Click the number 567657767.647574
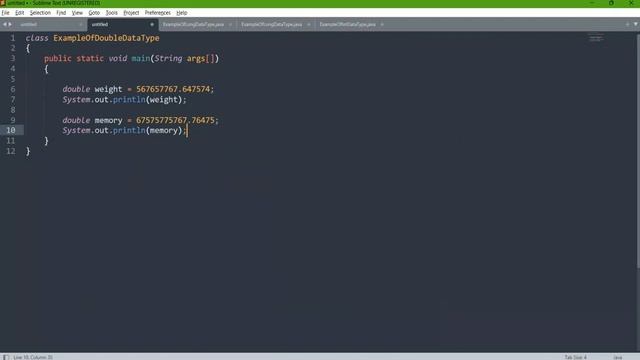 (x=173, y=89)
